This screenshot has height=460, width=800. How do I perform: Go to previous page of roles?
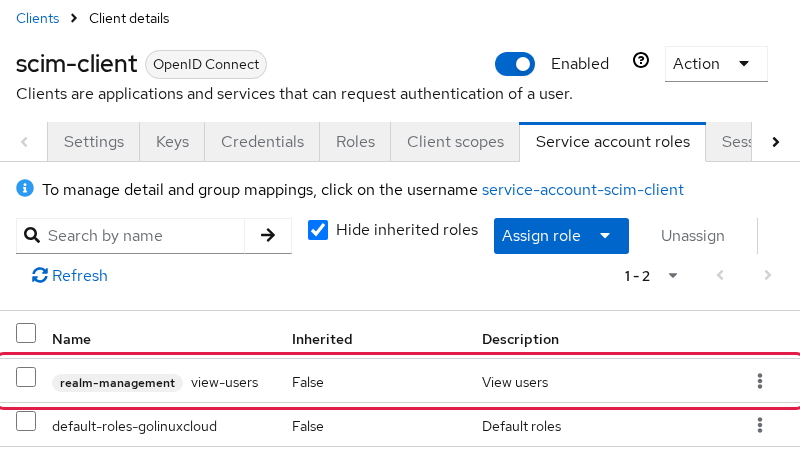(x=720, y=275)
